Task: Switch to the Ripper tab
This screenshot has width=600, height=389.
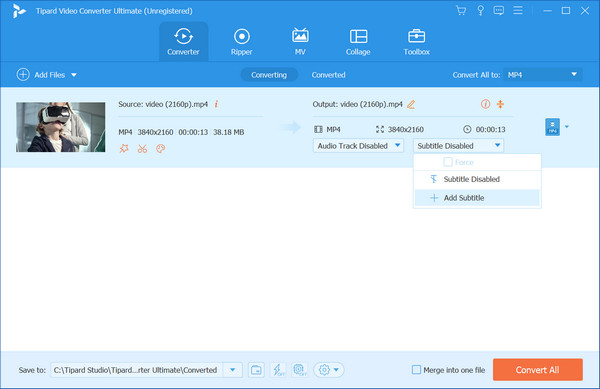Action: (x=241, y=42)
